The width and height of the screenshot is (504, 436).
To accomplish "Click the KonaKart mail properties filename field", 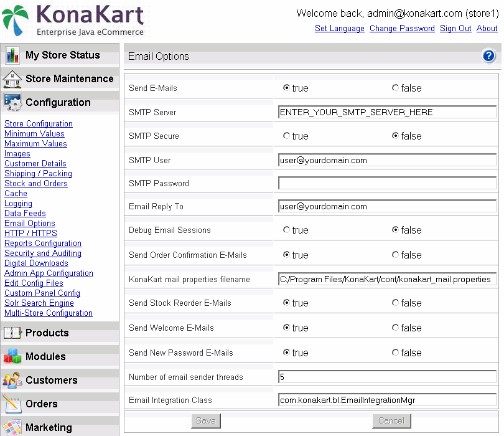I will (x=387, y=279).
